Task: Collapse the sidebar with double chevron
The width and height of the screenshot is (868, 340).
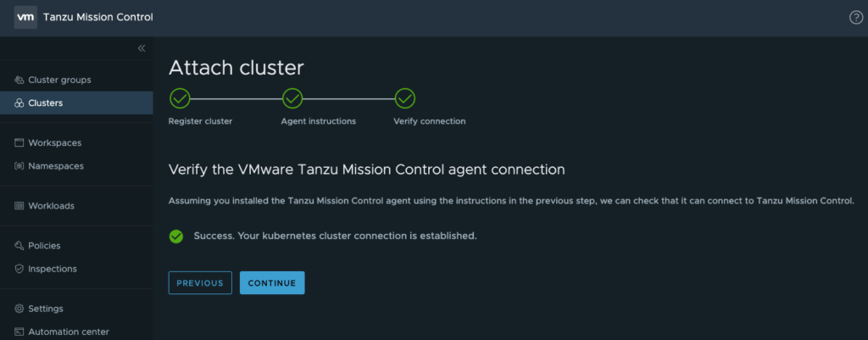Action: 142,48
